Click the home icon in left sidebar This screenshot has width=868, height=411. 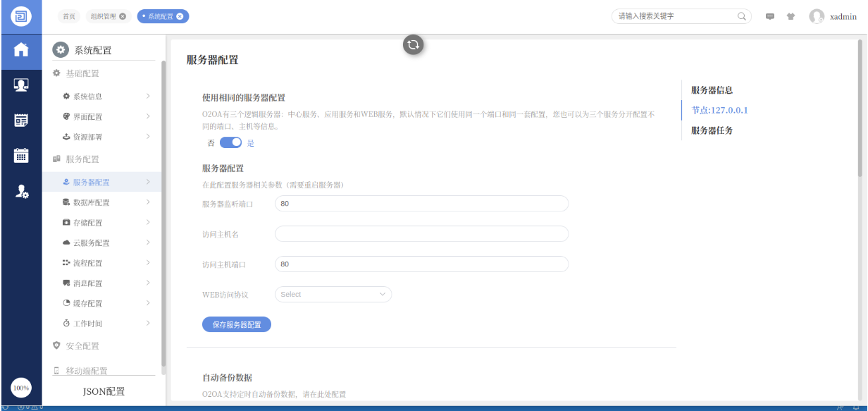point(21,50)
